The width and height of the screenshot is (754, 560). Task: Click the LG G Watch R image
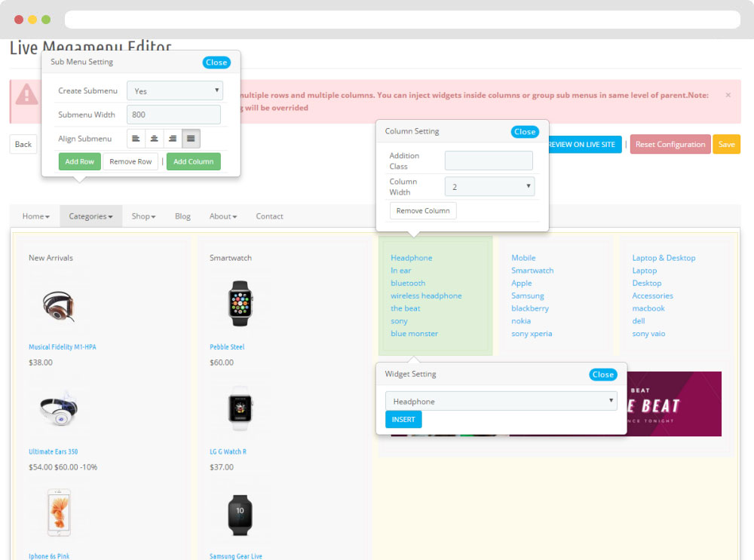[x=240, y=408]
